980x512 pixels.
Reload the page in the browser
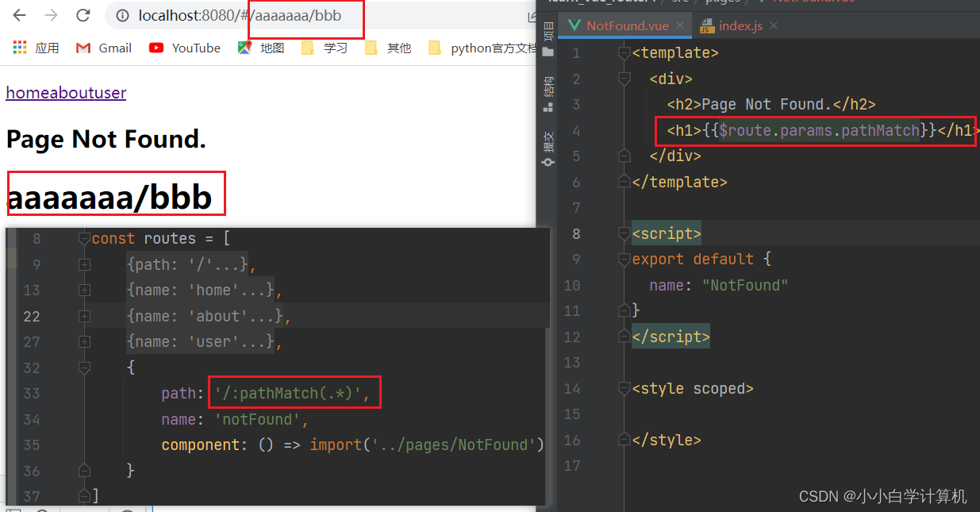coord(83,15)
